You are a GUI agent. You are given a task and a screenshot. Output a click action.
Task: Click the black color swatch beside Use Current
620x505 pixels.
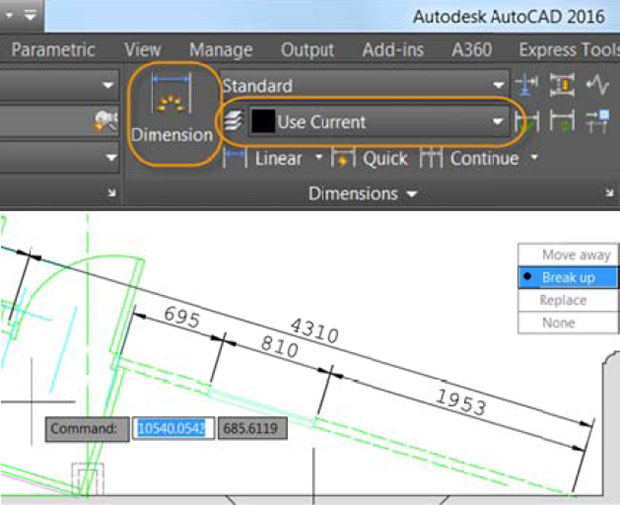pyautogui.click(x=263, y=121)
